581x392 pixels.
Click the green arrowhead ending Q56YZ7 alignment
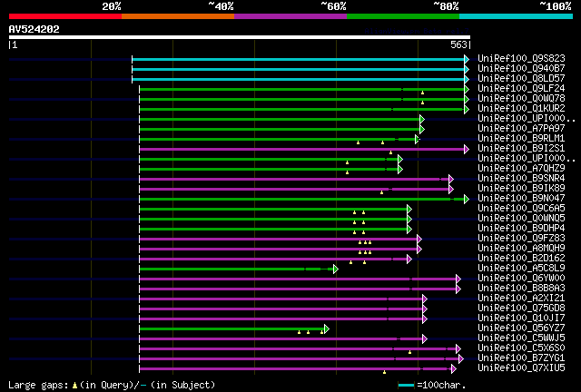click(327, 329)
